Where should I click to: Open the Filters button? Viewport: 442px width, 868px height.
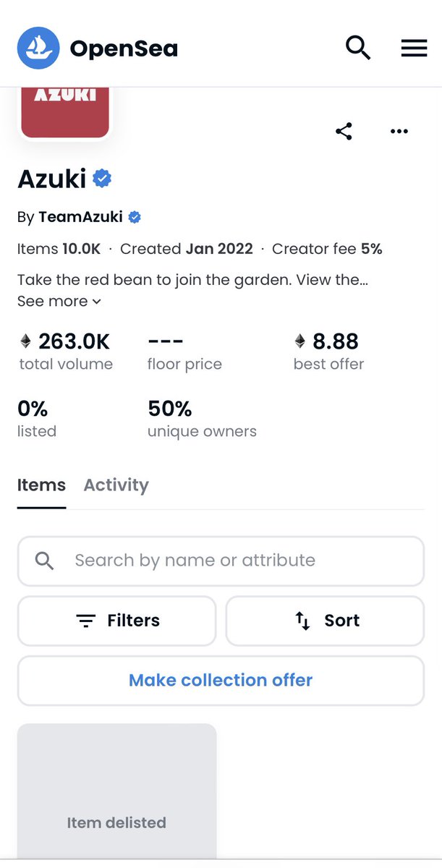(x=116, y=621)
